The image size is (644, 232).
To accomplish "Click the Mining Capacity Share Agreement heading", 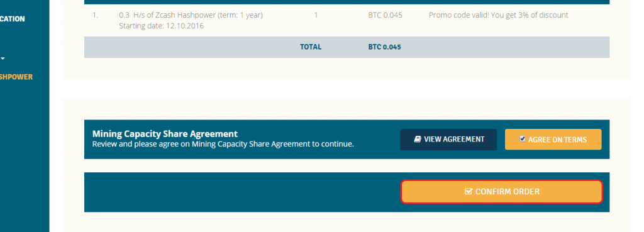I will click(165, 134).
